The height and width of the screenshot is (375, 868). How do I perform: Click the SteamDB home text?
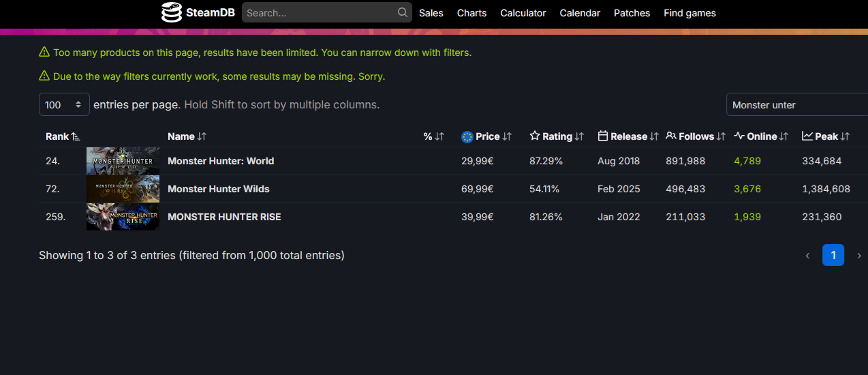(211, 13)
